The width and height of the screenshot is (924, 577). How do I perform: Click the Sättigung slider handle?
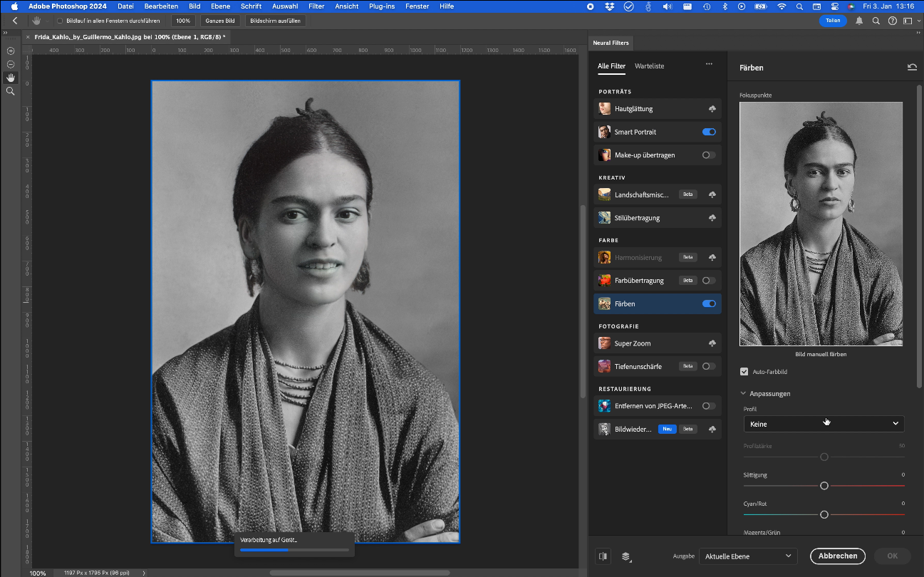coord(824,486)
